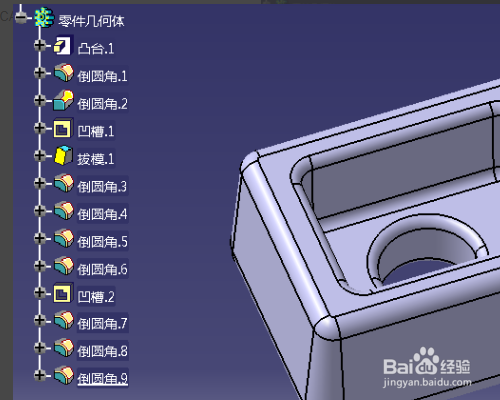Expand the 倒圆角.4 node
Screen dimensions: 500x400
[40, 210]
